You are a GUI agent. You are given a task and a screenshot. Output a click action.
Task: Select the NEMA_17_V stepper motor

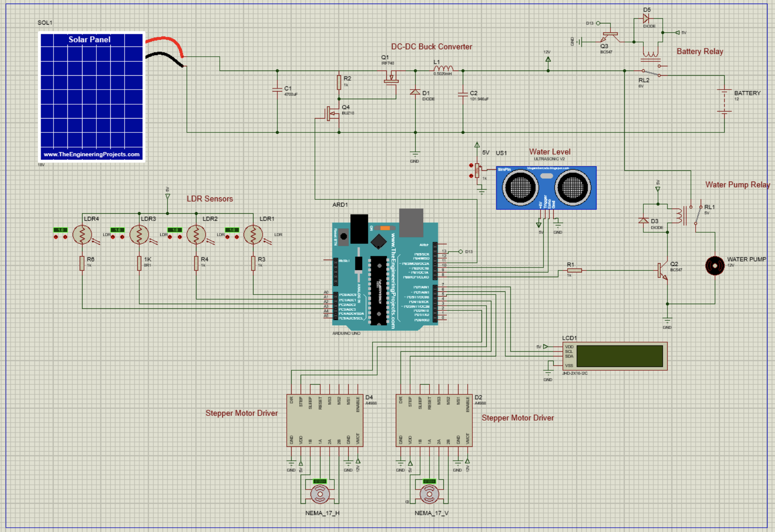[x=429, y=494]
